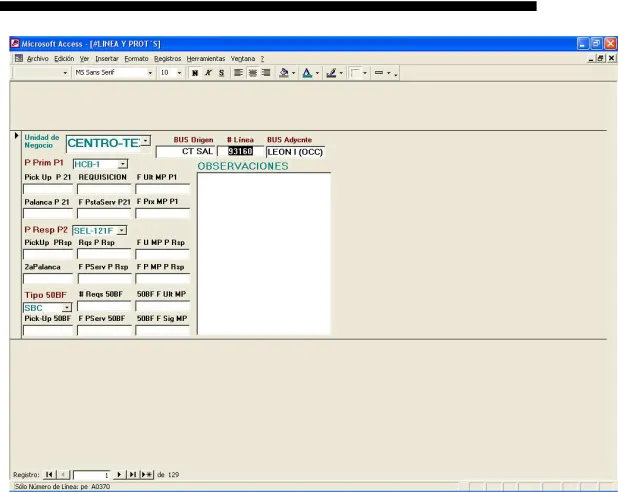Viewport: 618px width, 492px height.
Task: Create a new record with the asterisk button
Action: tap(147, 475)
